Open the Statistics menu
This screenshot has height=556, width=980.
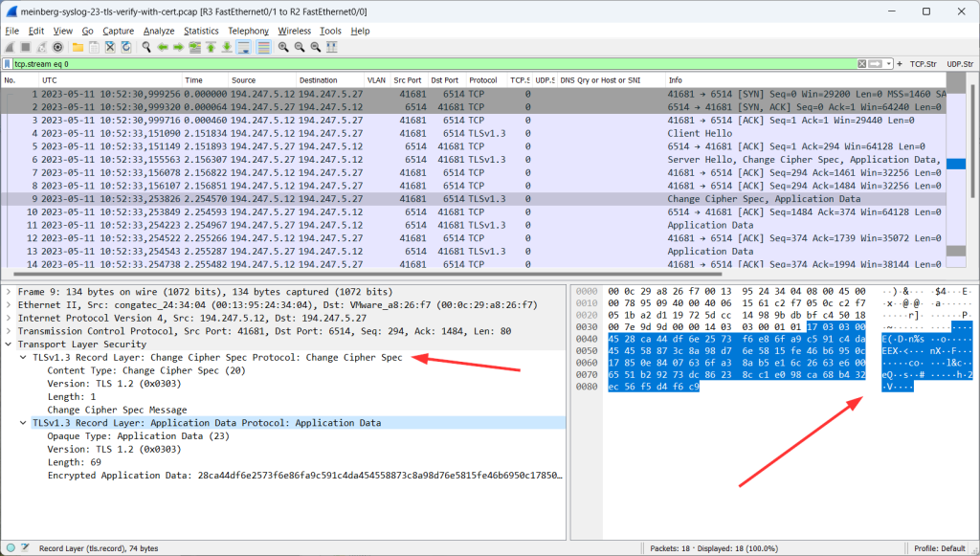click(x=201, y=31)
